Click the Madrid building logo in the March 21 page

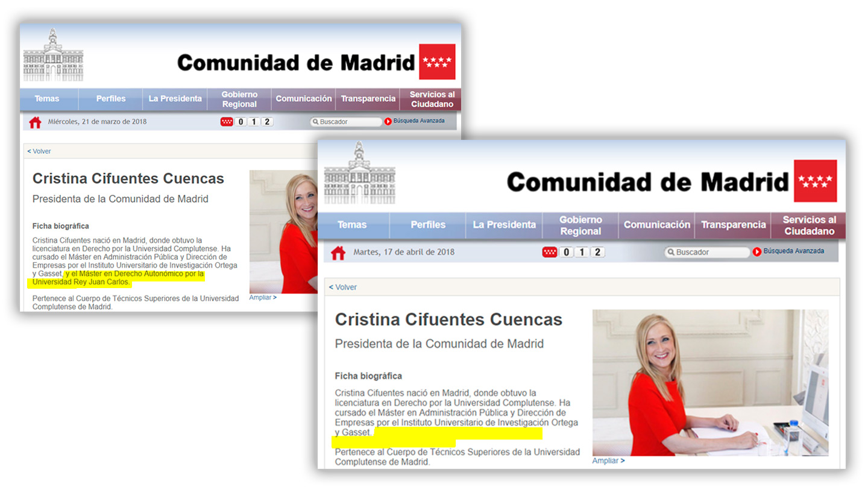point(53,55)
